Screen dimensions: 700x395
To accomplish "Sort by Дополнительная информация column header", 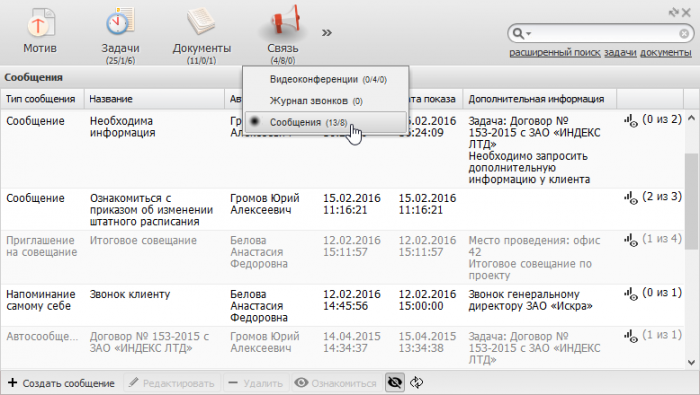I will click(539, 99).
